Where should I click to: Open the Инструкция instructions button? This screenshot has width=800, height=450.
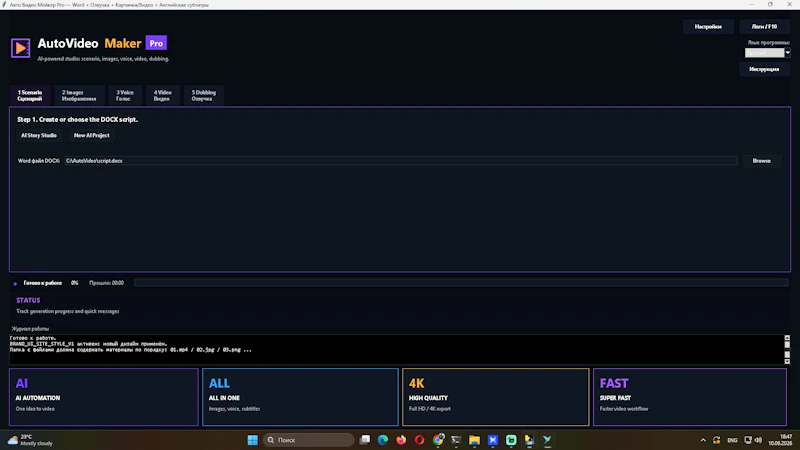coord(764,69)
